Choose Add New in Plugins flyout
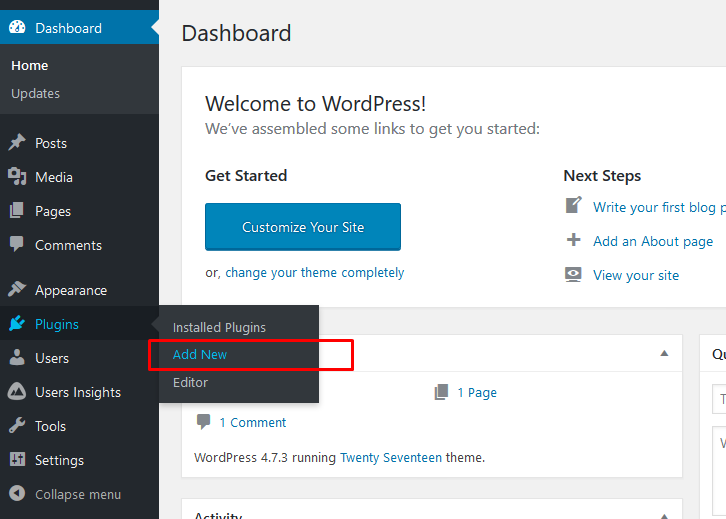 coord(200,355)
